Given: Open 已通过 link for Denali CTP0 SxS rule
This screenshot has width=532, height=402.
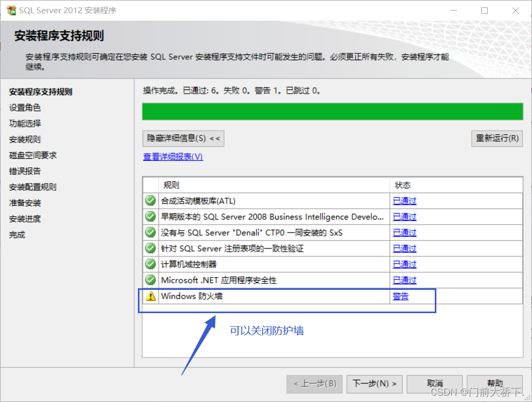Looking at the screenshot, I should (405, 233).
